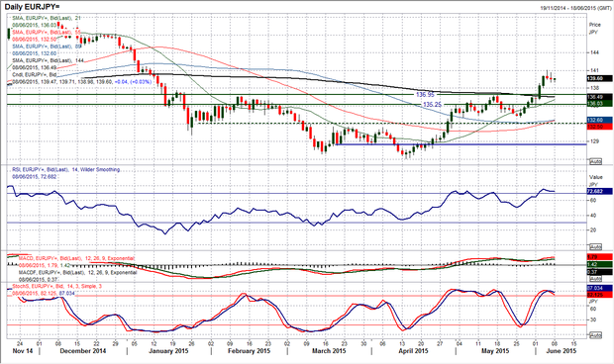Click the Auto button in the RSI panel
The image size is (614, 364).
click(595, 247)
